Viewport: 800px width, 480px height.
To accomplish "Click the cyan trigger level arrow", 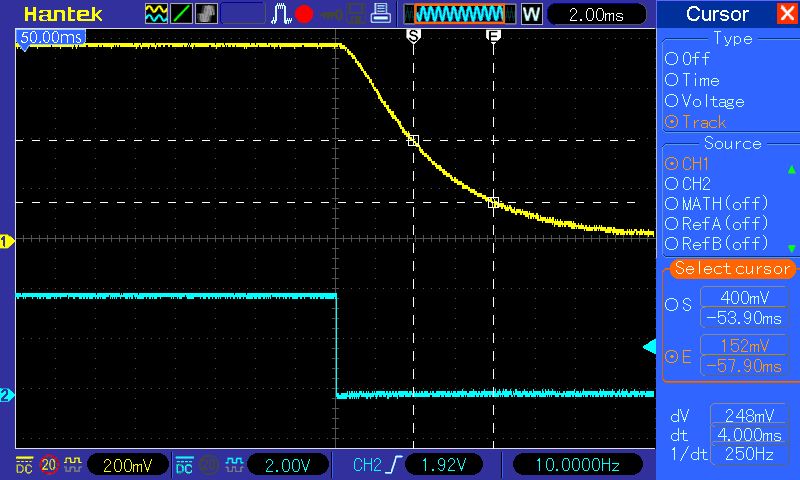I will [649, 347].
